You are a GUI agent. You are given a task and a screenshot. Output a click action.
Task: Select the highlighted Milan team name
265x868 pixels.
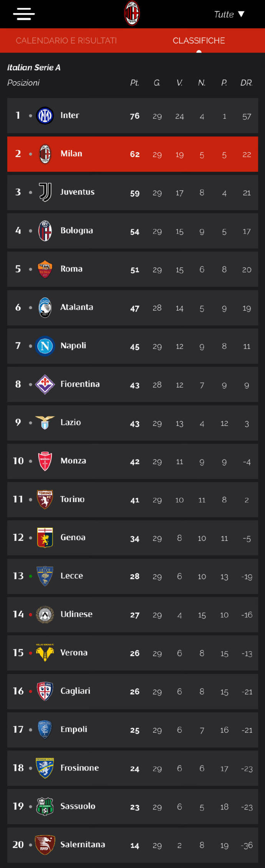click(x=71, y=154)
